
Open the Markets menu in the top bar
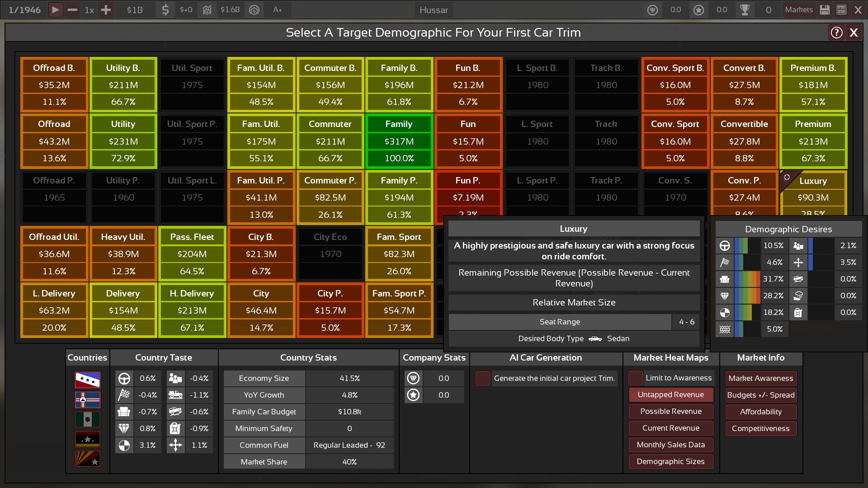(799, 9)
